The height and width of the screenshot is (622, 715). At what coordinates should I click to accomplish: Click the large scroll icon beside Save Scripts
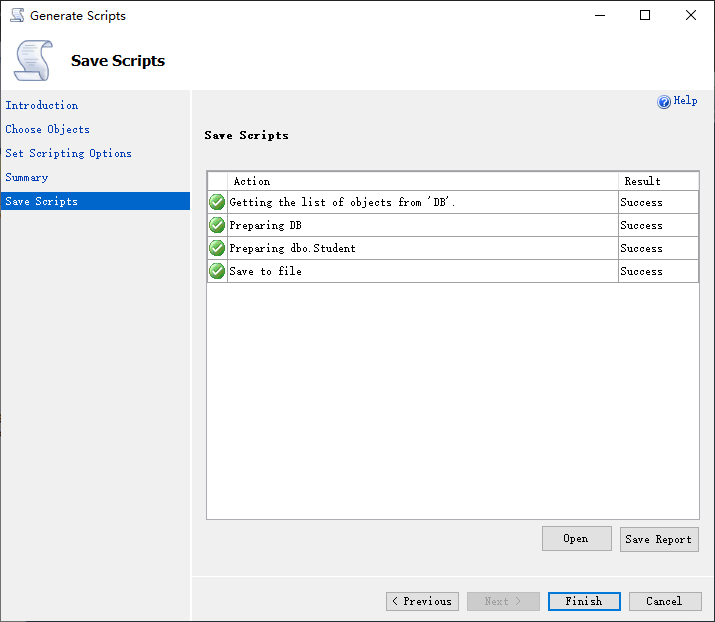coord(33,61)
